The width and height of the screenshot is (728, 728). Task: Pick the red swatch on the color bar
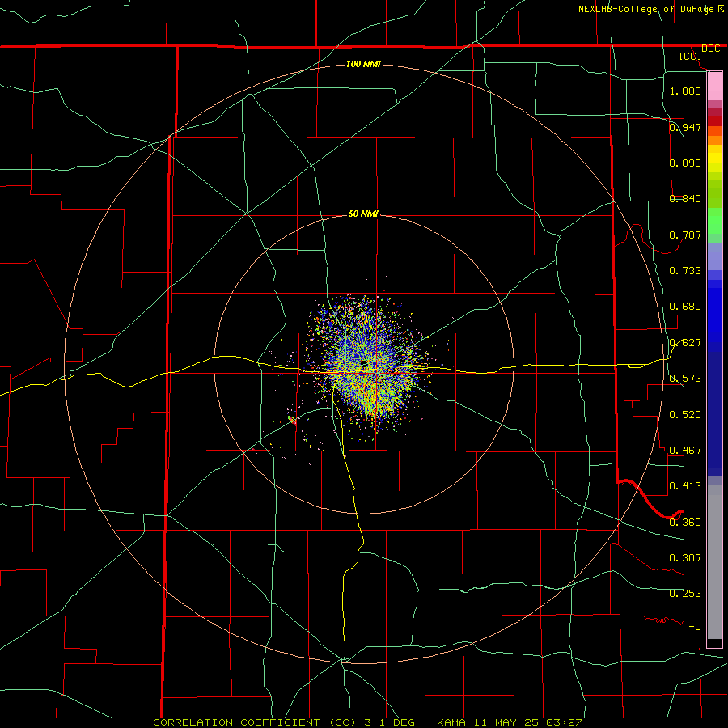click(x=714, y=121)
